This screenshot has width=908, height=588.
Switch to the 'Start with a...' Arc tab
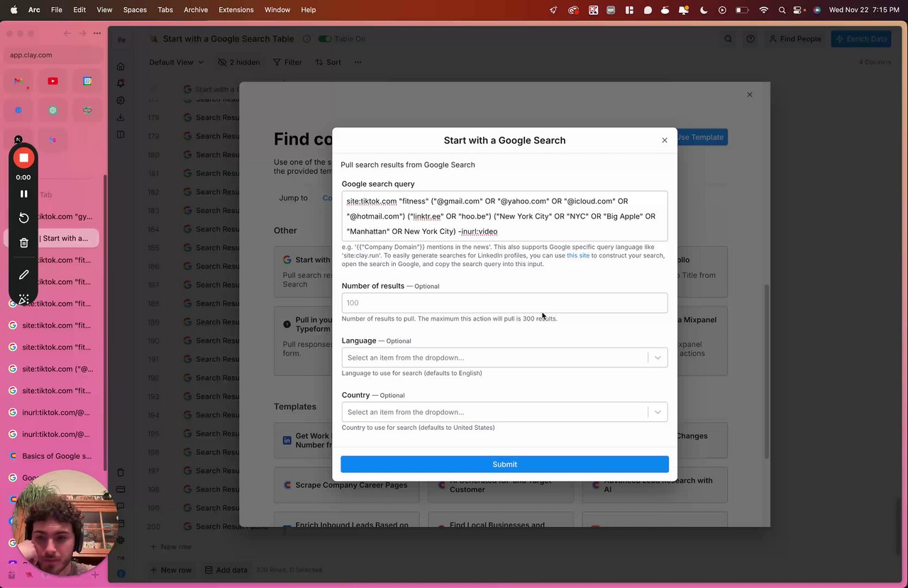51,238
